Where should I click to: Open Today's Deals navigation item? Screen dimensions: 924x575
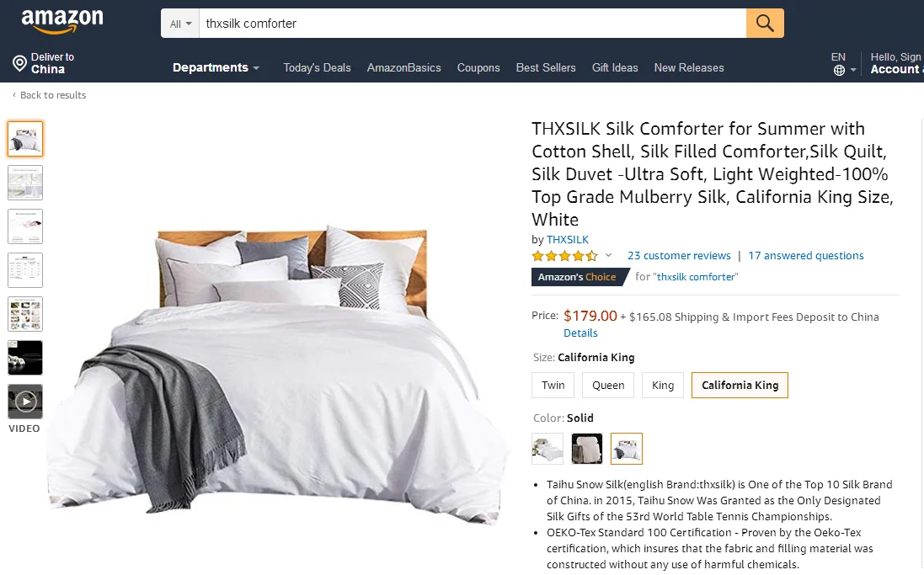pos(317,67)
